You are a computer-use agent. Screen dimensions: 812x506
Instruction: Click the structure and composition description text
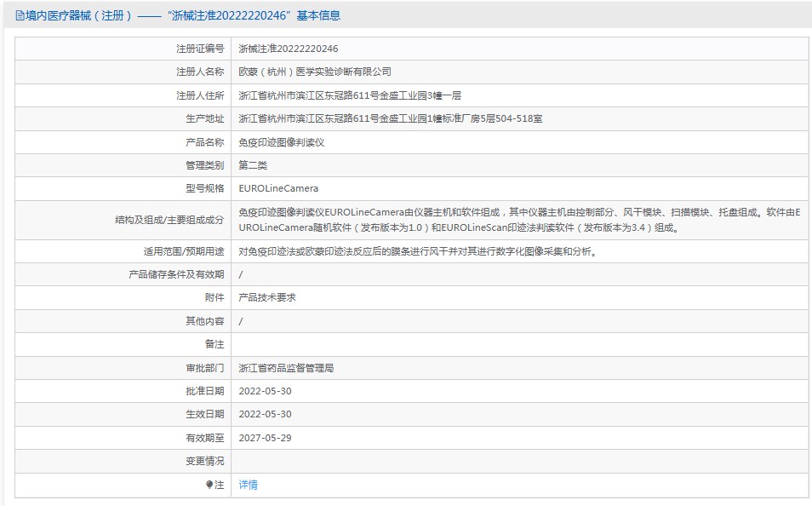point(519,220)
